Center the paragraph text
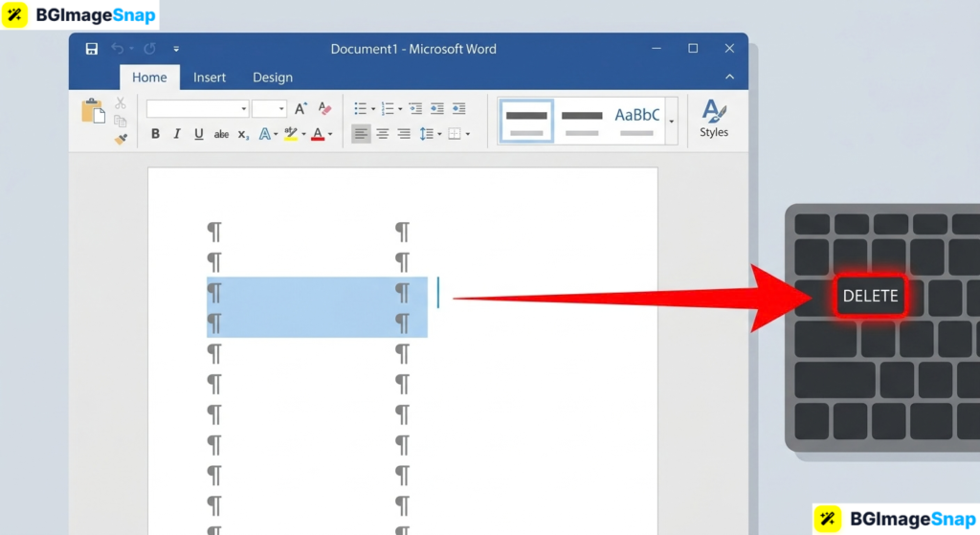980x535 pixels. pos(383,134)
